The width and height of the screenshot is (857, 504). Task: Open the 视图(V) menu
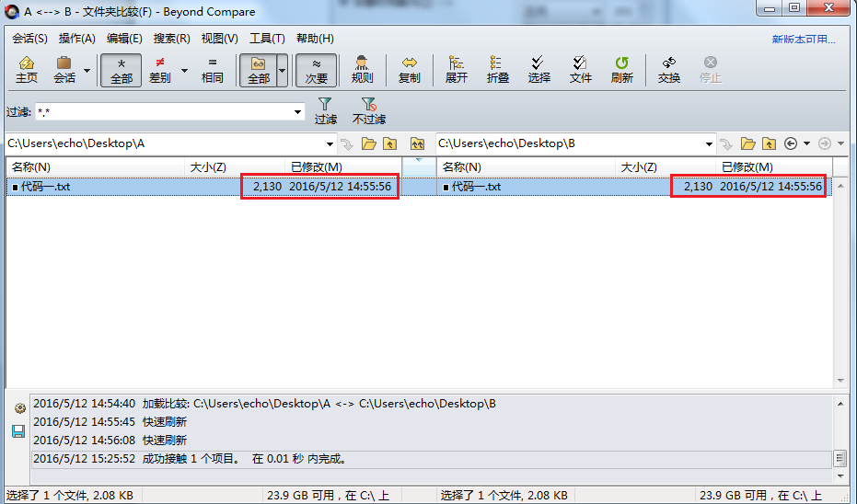(x=219, y=39)
